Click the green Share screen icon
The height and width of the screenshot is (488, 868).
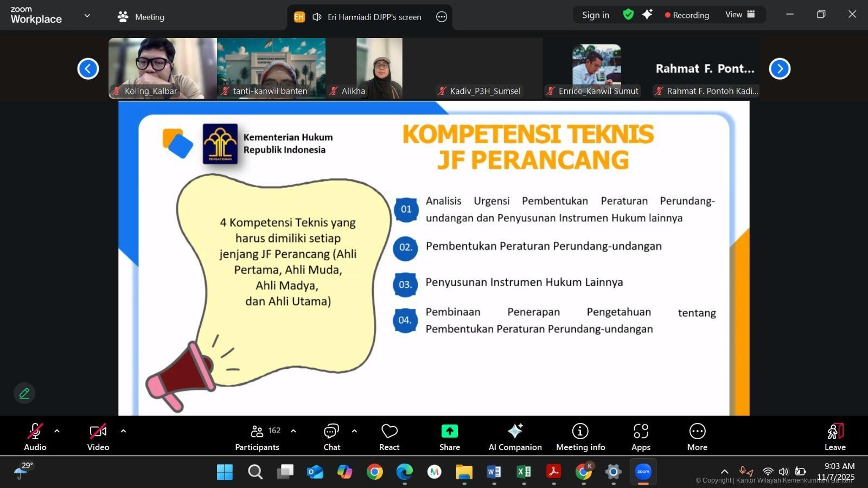(449, 432)
